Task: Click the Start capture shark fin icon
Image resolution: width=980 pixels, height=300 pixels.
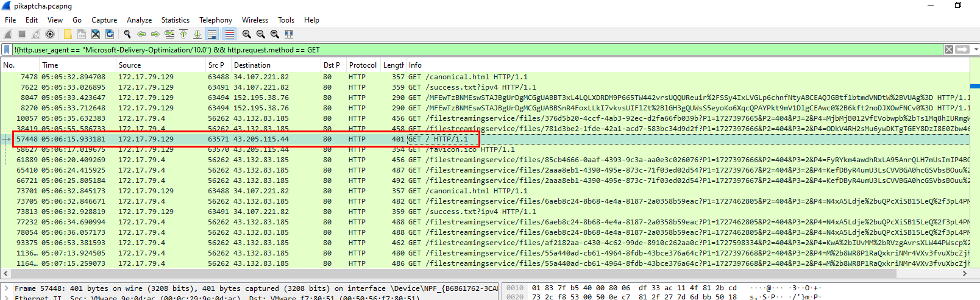Action: click(8, 34)
